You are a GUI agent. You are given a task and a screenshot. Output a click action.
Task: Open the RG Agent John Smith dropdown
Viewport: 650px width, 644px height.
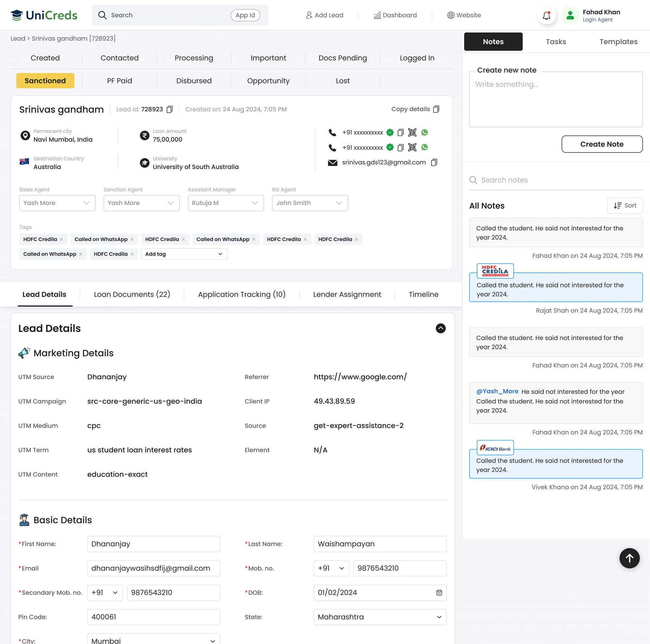pyautogui.click(x=310, y=203)
